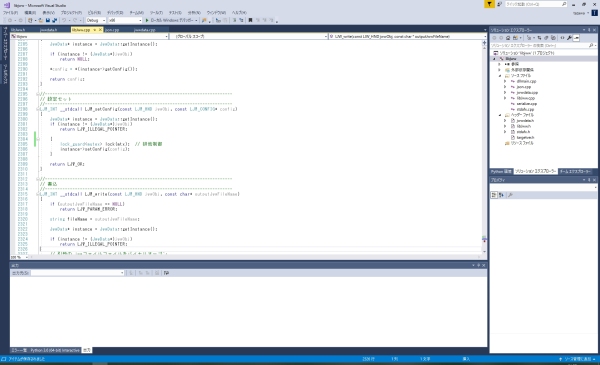This screenshot has height=365, width=600.
Task: Open the 出力元 source dropdown
Action: click(x=77, y=273)
